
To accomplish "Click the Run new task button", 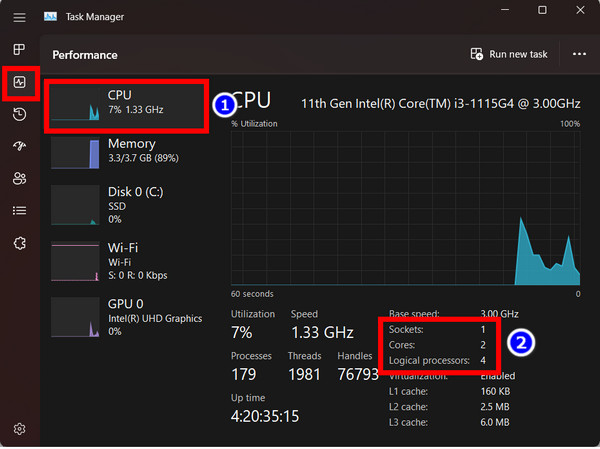I will 509,54.
